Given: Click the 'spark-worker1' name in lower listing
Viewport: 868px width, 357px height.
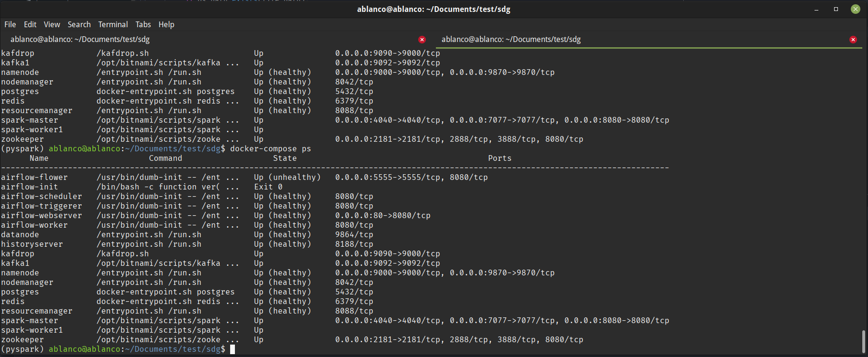Looking at the screenshot, I should coord(32,330).
